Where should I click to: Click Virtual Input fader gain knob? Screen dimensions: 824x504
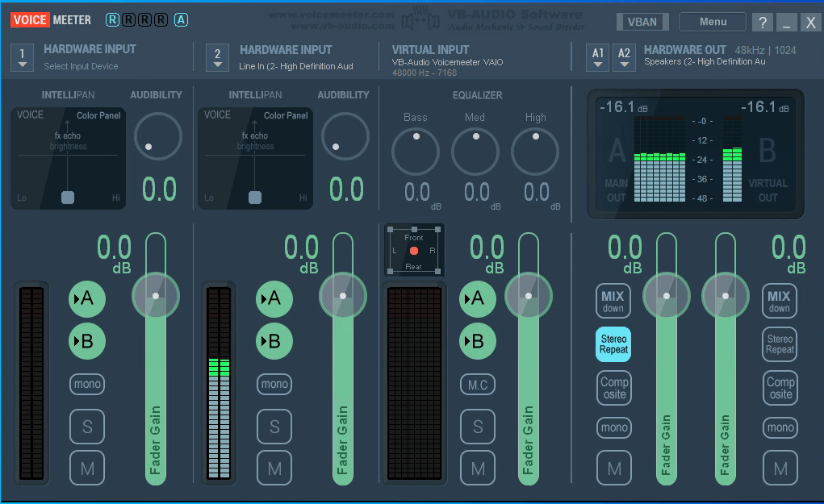coord(528,296)
